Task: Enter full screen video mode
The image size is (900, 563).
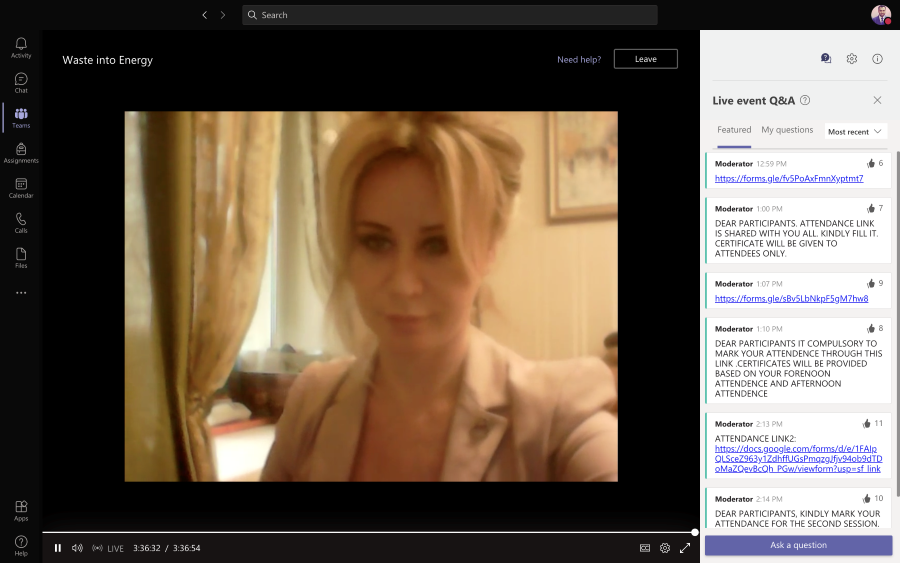Action: [685, 548]
